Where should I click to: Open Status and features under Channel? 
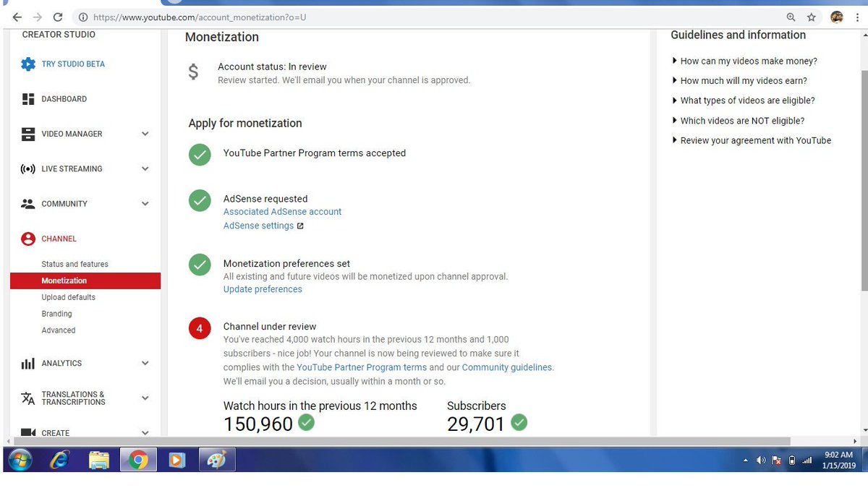[75, 265]
